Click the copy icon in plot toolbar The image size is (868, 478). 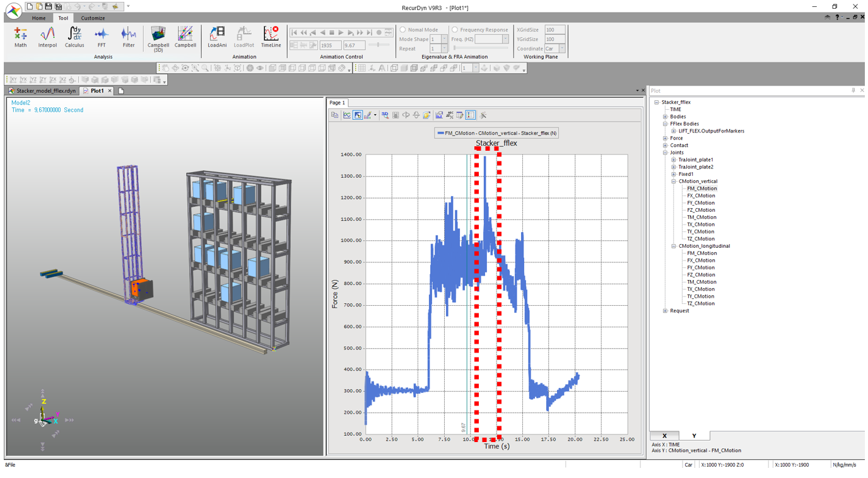[335, 115]
